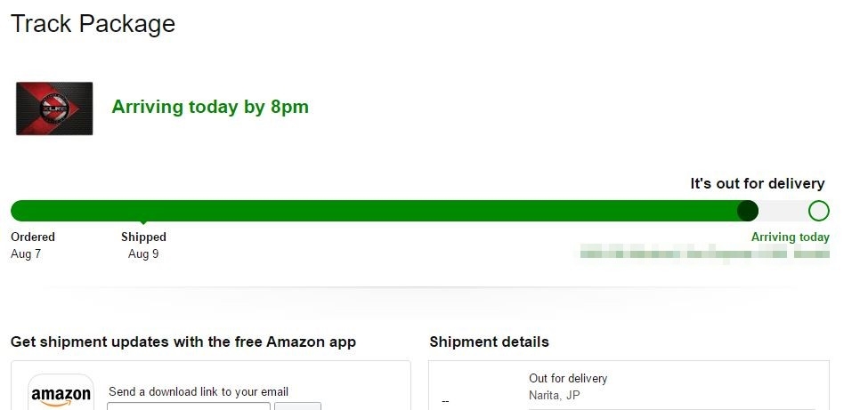Click the 'Aug 9' shipped date

pyautogui.click(x=143, y=254)
